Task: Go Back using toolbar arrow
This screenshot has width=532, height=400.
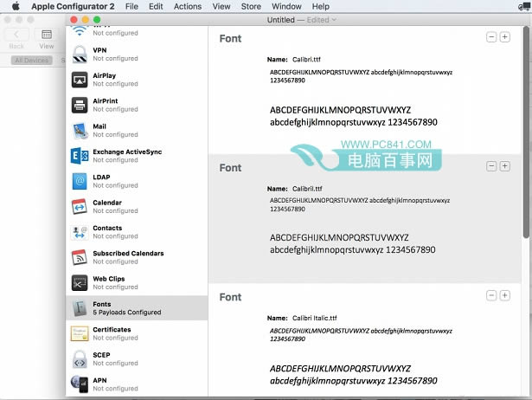Action: (16, 35)
